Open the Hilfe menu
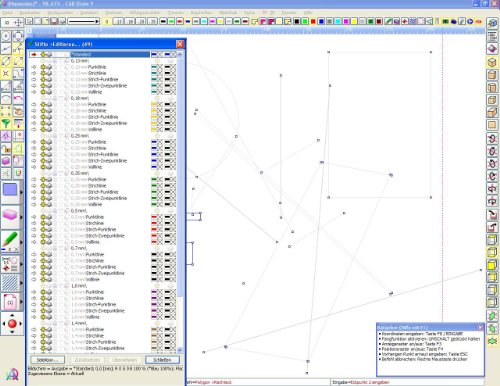This screenshot has height=386, width=500. (x=308, y=13)
